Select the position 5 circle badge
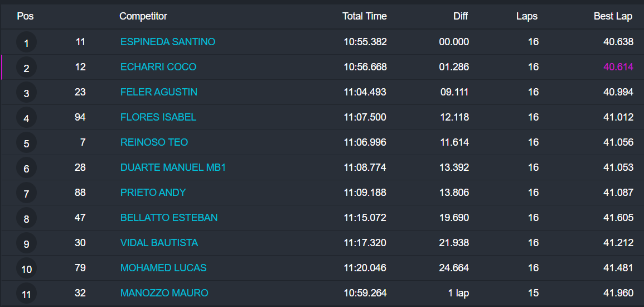Screen dimensions: 644x307 click(x=26, y=143)
